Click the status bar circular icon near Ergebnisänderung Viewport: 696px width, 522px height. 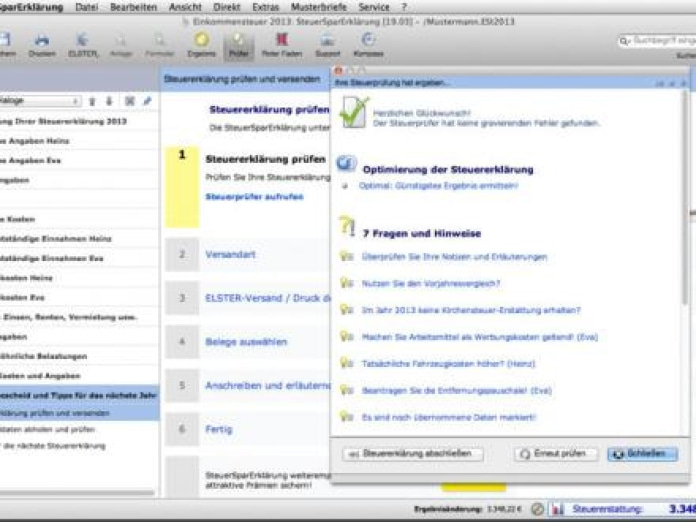coord(538,509)
